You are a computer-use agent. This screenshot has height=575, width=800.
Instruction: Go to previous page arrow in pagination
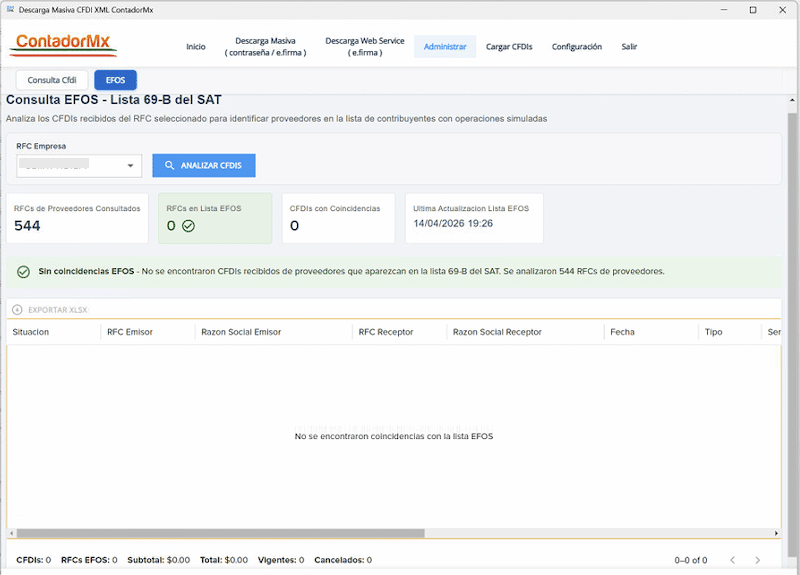point(731,560)
